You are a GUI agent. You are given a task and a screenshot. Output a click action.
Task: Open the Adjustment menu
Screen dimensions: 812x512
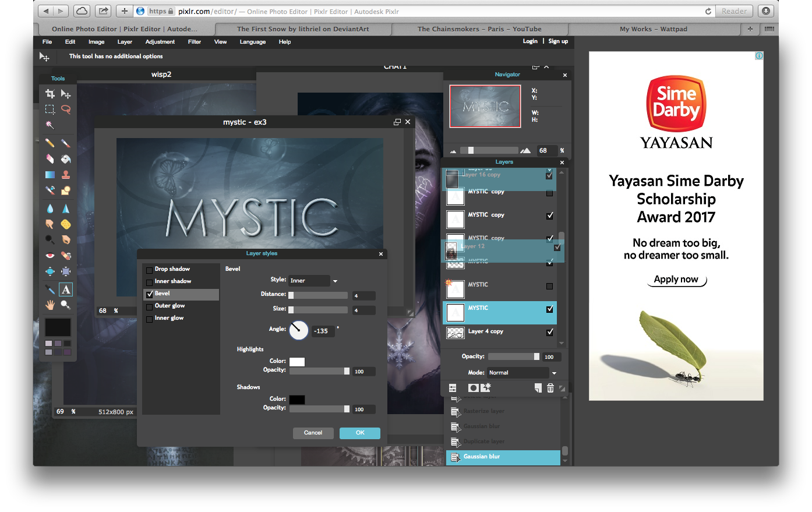(160, 42)
